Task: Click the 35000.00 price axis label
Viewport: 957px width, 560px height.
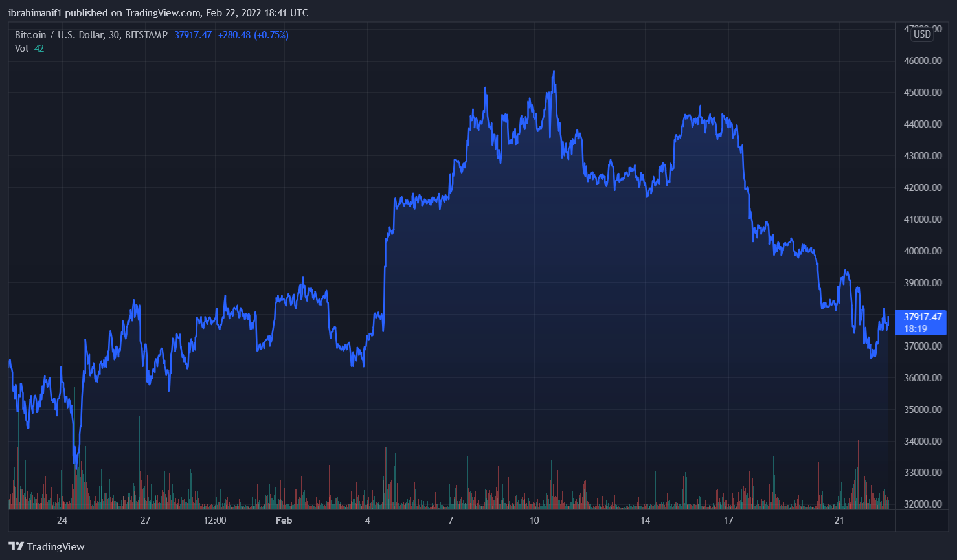Action: point(923,409)
